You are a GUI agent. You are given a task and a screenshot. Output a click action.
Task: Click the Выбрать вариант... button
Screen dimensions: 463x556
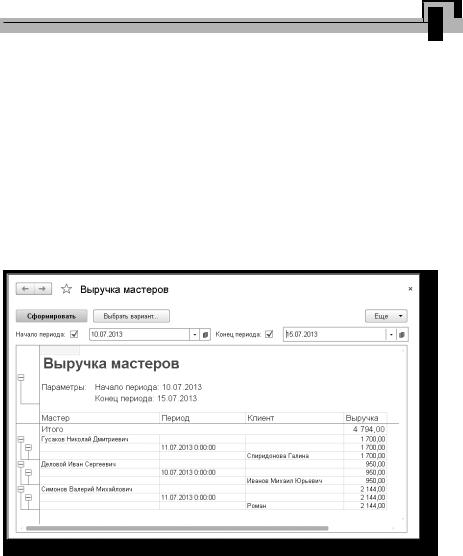point(131,316)
